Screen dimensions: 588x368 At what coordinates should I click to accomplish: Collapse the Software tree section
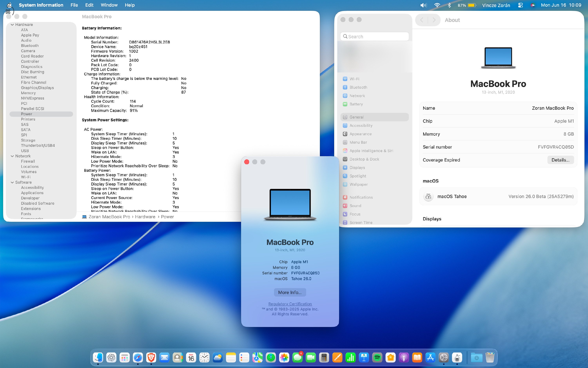click(12, 182)
